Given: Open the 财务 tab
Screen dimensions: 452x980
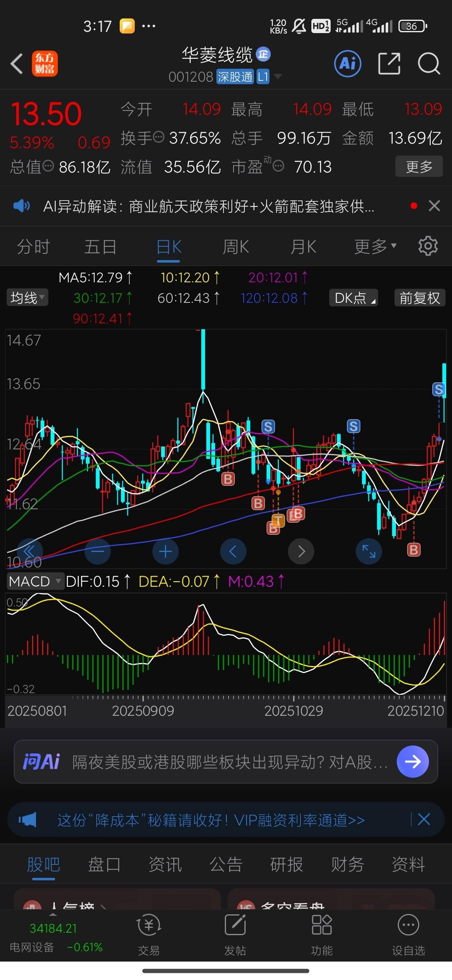Looking at the screenshot, I should 347,864.
